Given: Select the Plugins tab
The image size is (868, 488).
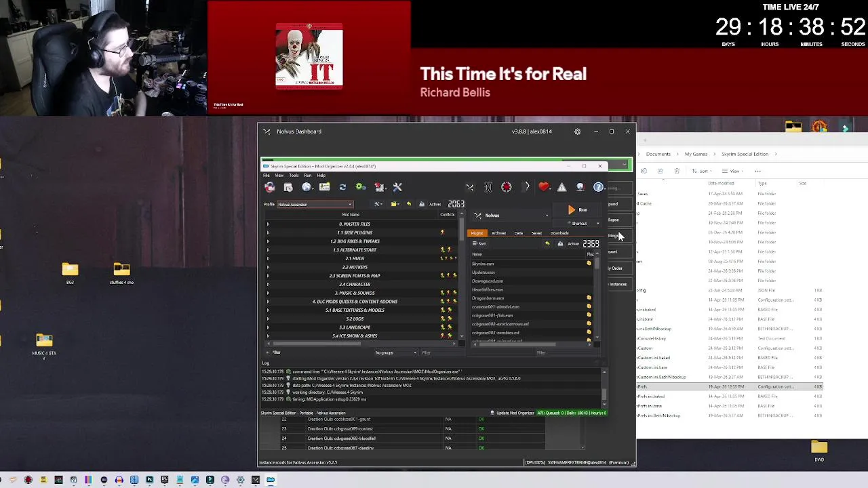Looking at the screenshot, I should pos(477,233).
